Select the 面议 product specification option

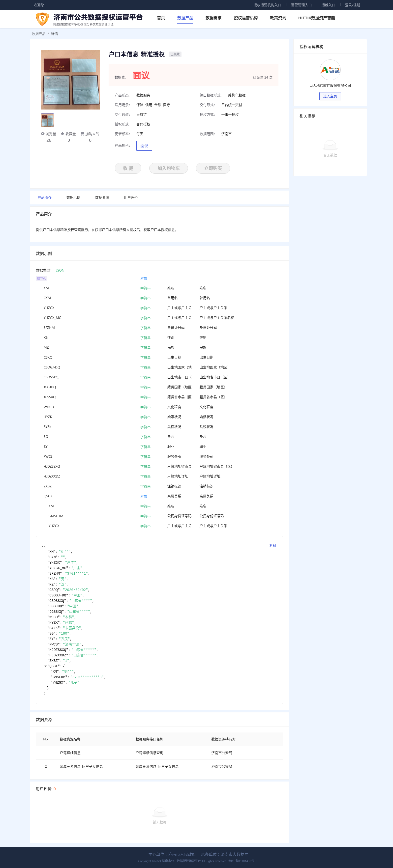coord(144,145)
